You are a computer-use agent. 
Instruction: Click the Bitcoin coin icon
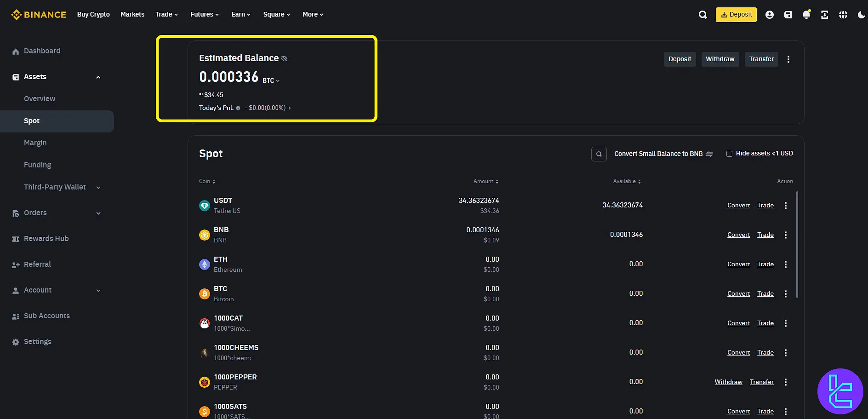coord(205,294)
